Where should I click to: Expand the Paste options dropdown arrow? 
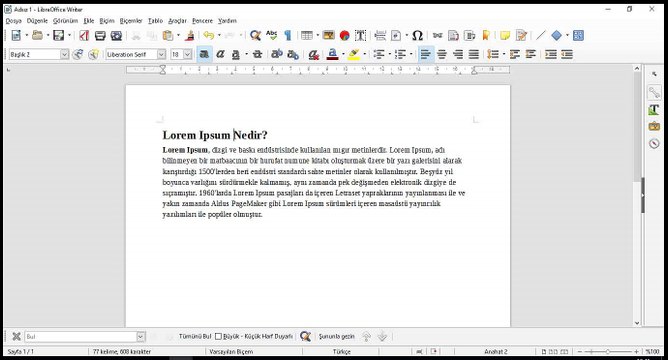tap(178, 35)
